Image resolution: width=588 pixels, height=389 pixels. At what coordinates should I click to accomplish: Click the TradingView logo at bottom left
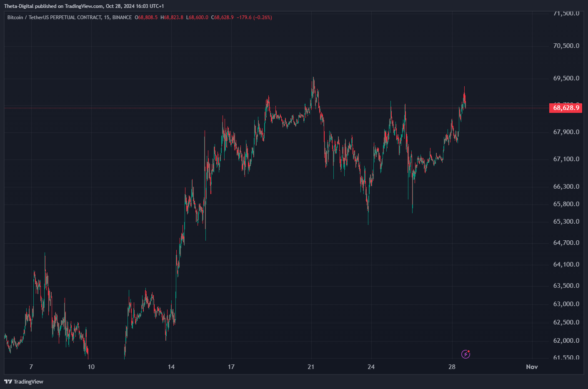point(24,382)
